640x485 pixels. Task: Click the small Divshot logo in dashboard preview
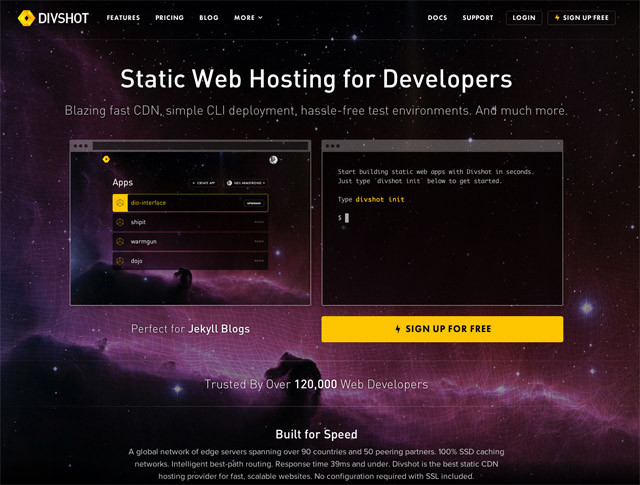point(106,159)
